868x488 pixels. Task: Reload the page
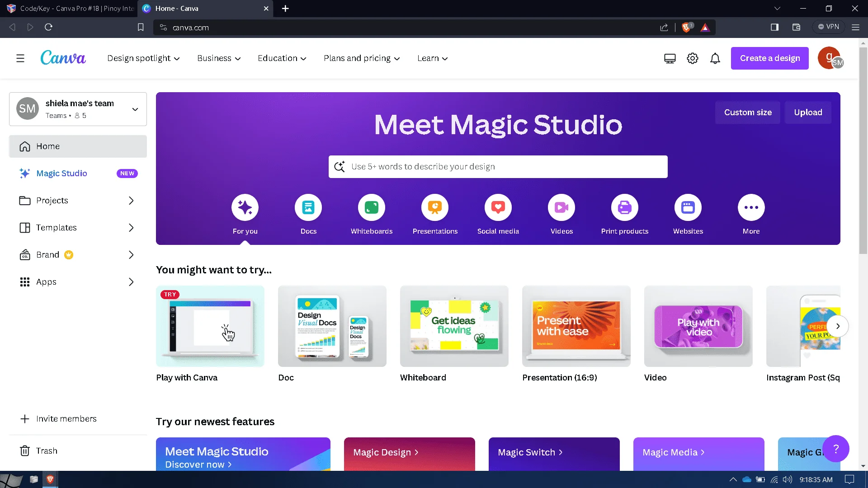48,27
